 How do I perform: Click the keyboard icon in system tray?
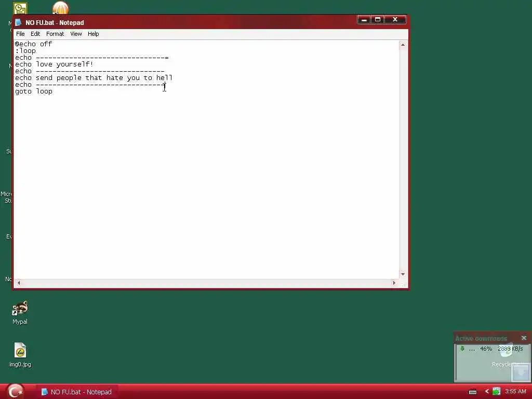pos(473,392)
